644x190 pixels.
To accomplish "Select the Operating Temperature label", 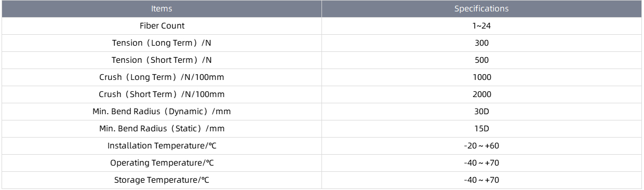I will coord(162,163).
